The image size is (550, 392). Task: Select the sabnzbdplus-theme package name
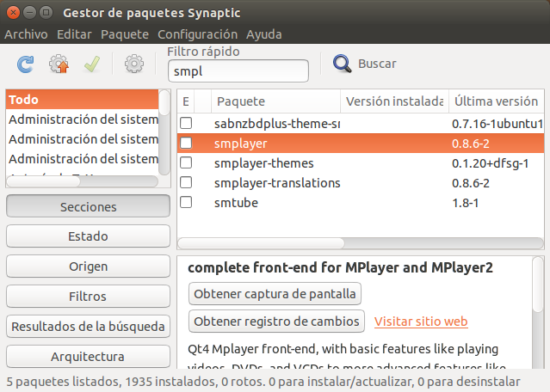pos(277,124)
